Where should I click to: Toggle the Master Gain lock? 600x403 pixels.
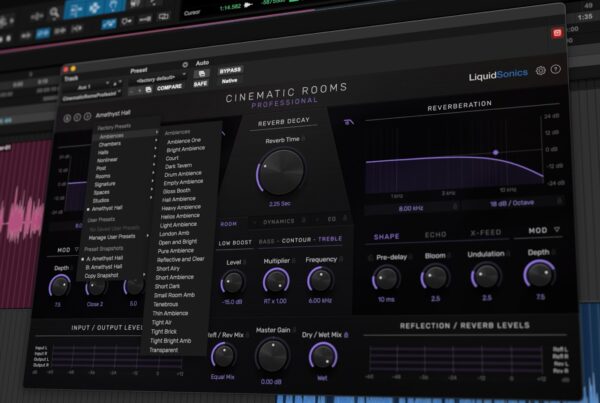pyautogui.click(x=294, y=329)
